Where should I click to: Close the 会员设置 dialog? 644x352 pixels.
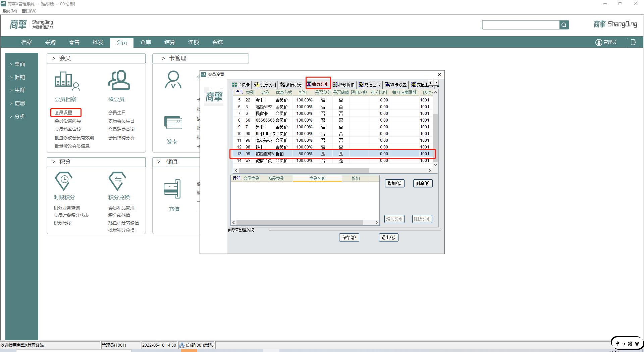pyautogui.click(x=439, y=75)
